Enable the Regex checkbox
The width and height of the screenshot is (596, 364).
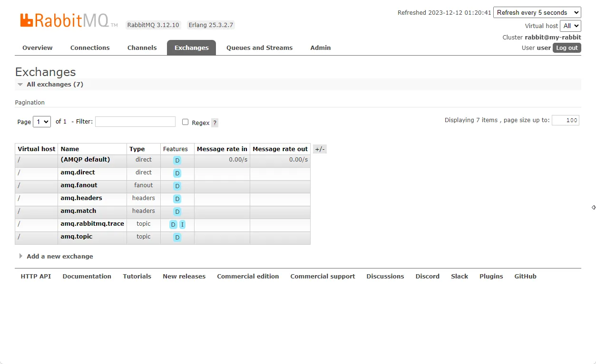[185, 122]
